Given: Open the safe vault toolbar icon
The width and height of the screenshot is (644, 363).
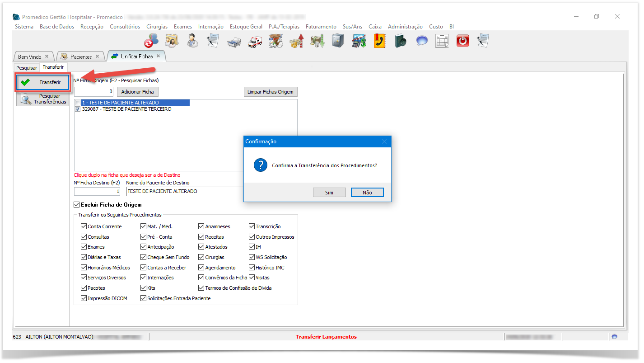Looking at the screenshot, I should click(x=337, y=41).
